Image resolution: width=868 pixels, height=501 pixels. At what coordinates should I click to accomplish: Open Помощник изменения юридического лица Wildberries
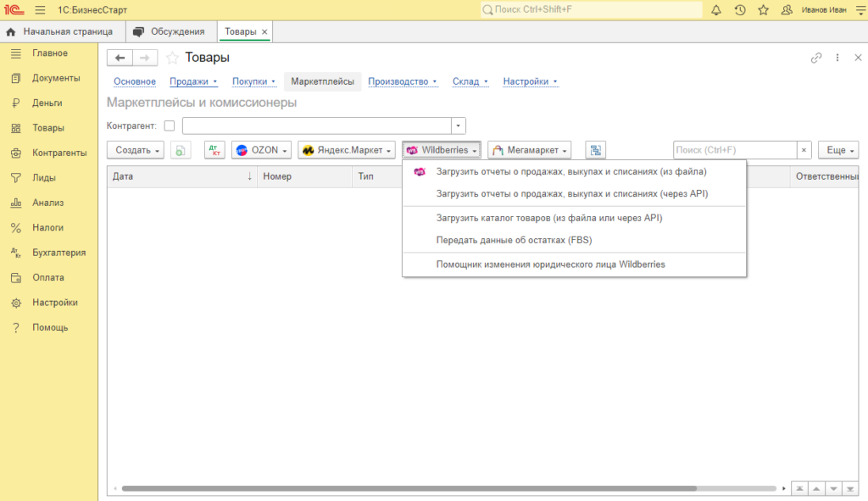pyautogui.click(x=574, y=264)
